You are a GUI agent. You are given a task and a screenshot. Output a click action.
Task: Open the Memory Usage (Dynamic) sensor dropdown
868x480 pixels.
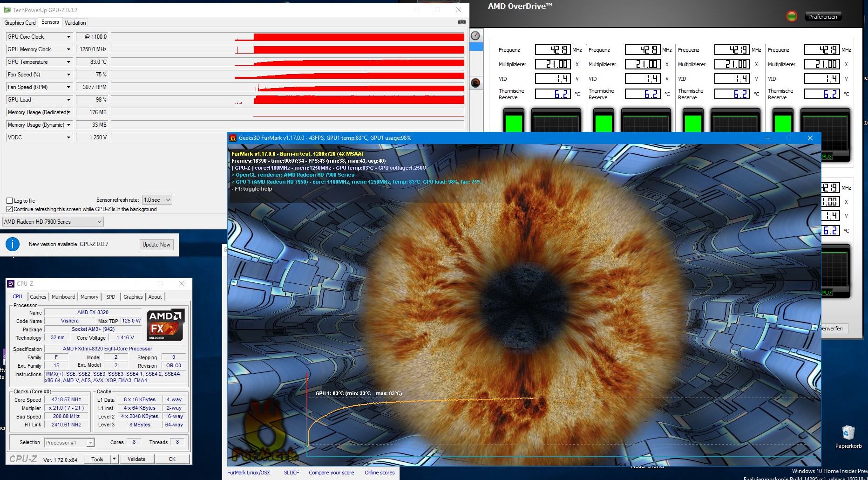tap(68, 125)
